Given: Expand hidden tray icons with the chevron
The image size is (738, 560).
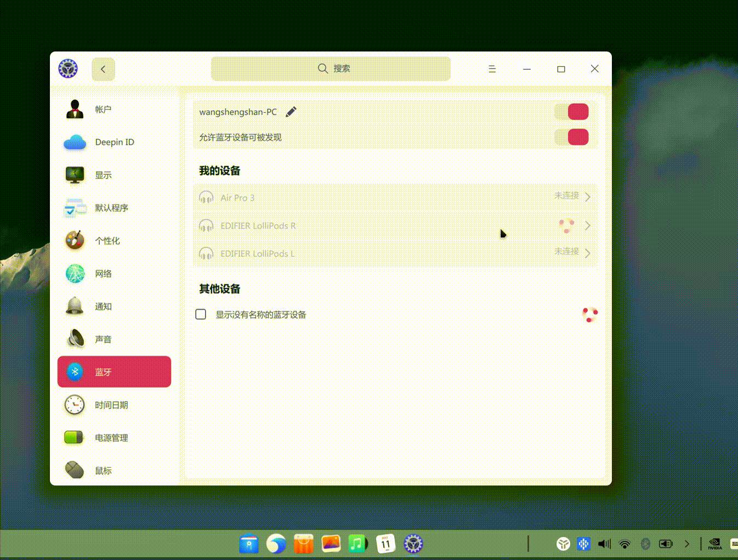Looking at the screenshot, I should tap(686, 544).
